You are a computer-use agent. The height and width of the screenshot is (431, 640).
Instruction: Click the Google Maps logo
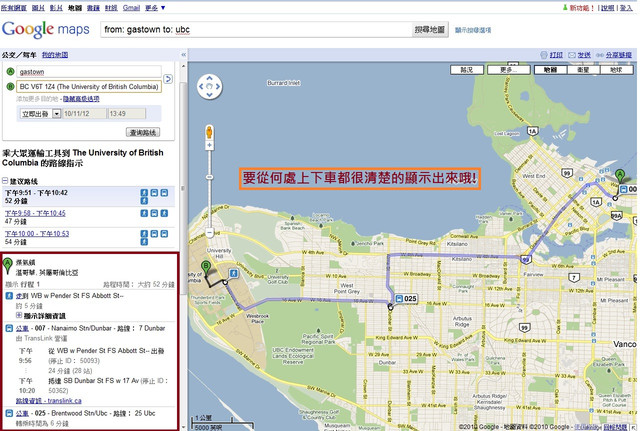click(x=45, y=29)
